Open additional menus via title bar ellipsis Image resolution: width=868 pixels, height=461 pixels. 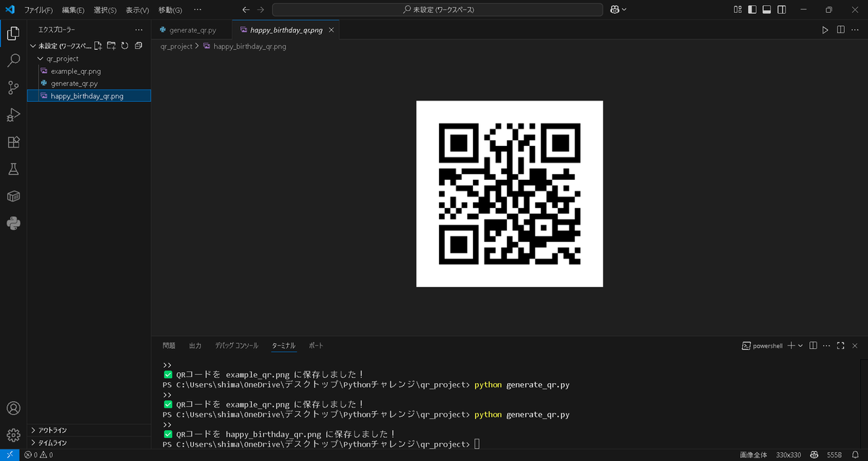pyautogui.click(x=197, y=10)
